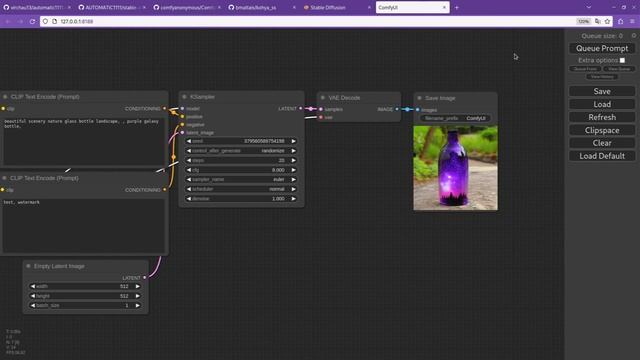Viewport: 640px width, 360px height.
Task: Lower denoise value with left arrow
Action: [x=189, y=199]
